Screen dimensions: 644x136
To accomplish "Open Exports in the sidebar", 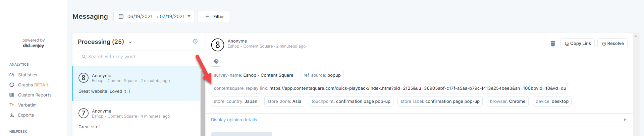I will (26, 115).
